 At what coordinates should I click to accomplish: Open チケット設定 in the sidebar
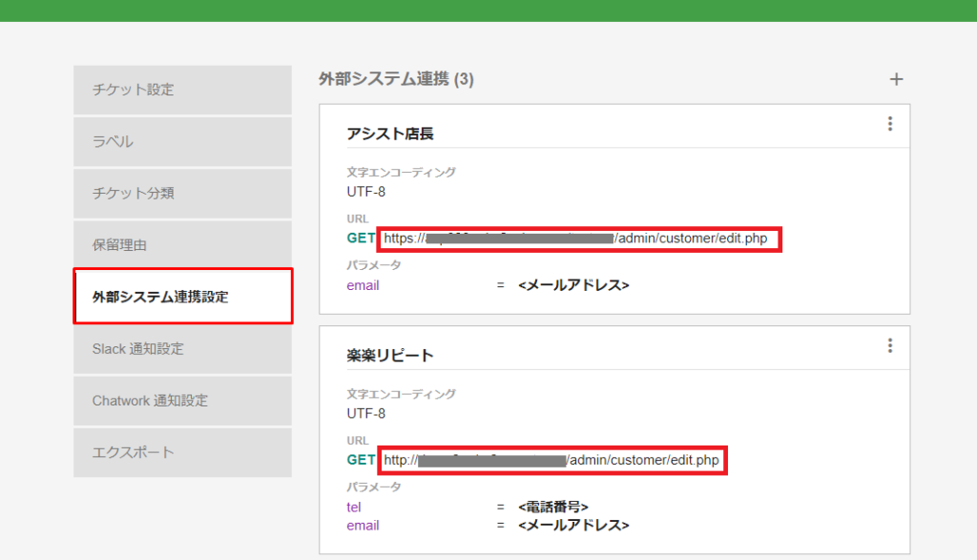coord(182,90)
